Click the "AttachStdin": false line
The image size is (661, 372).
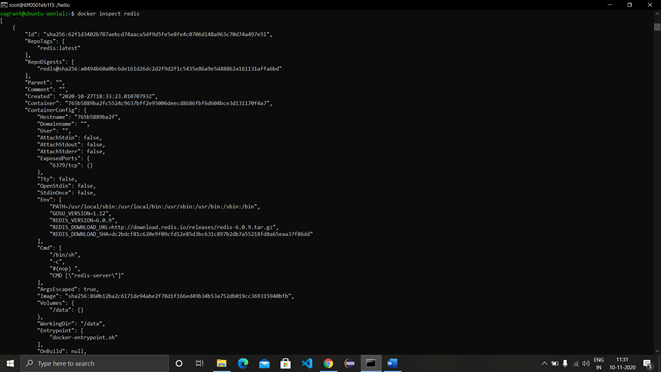click(70, 137)
